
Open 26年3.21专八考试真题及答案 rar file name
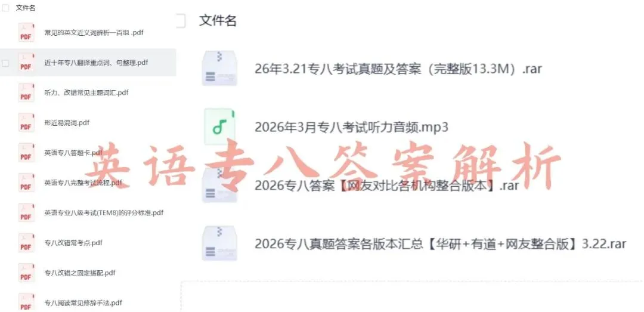tap(398, 69)
